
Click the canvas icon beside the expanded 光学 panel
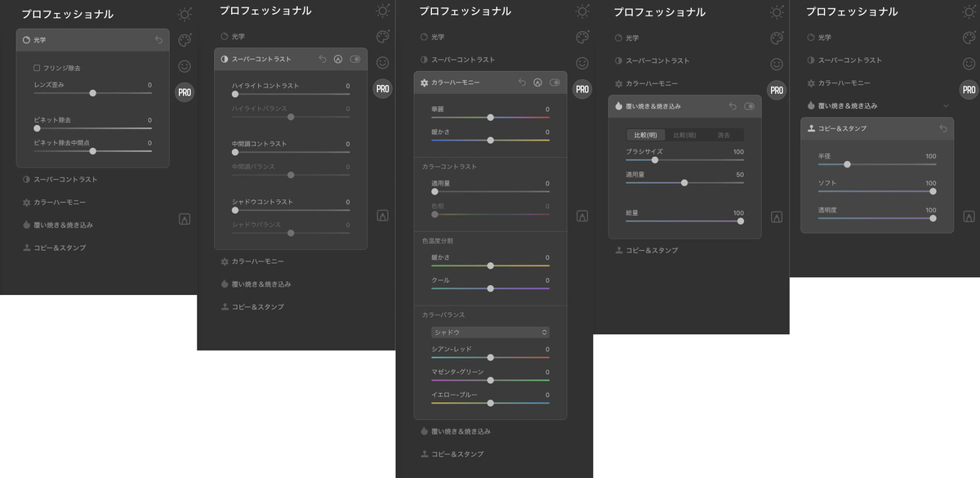tap(185, 219)
